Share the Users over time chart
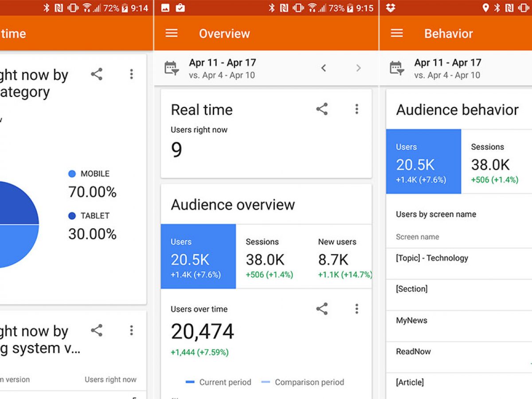Screen dimensions: 532x399 coord(322,309)
